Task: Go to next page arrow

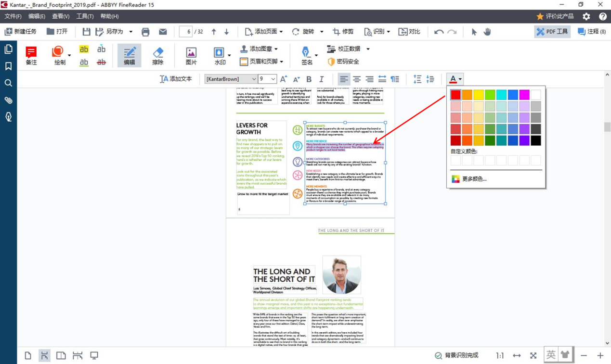Action: [x=227, y=32]
